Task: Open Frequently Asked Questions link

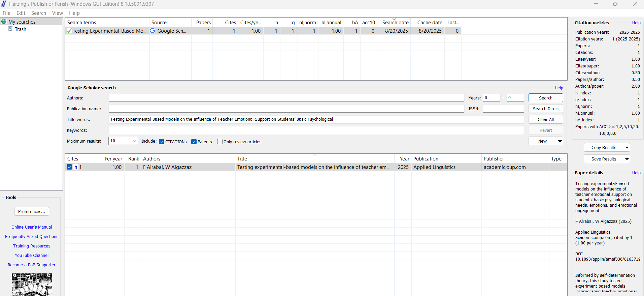Action: tap(32, 237)
